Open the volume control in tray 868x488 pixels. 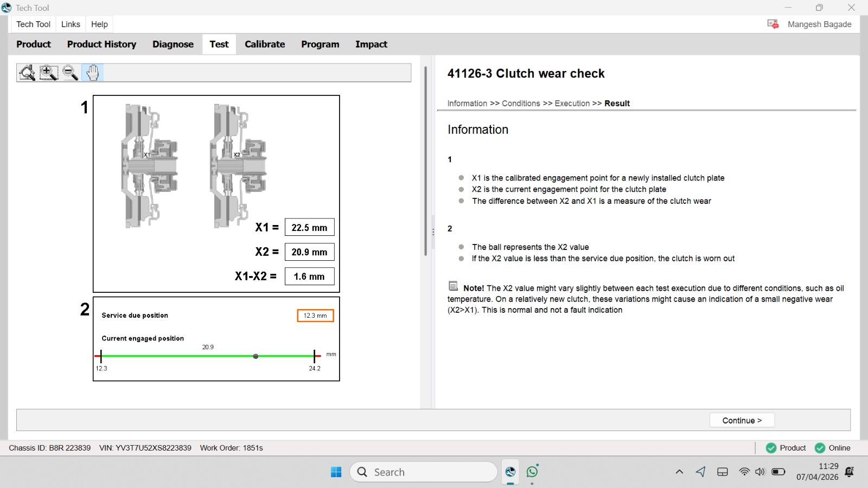760,472
